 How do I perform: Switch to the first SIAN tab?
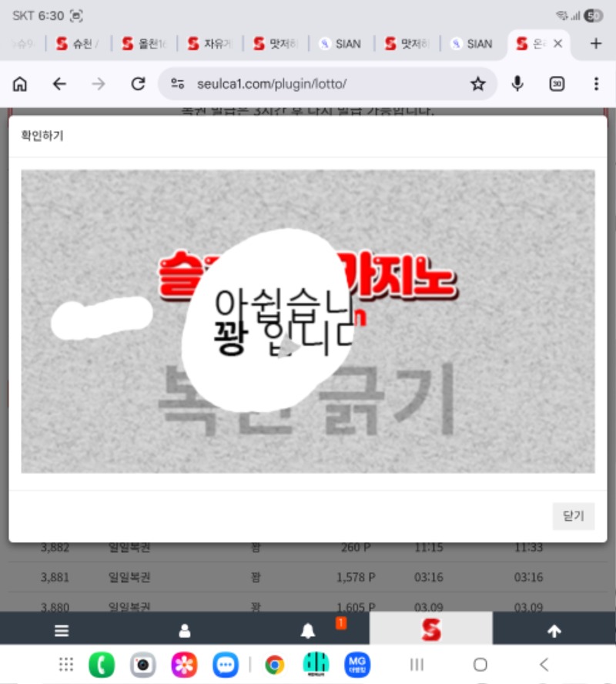tap(341, 44)
